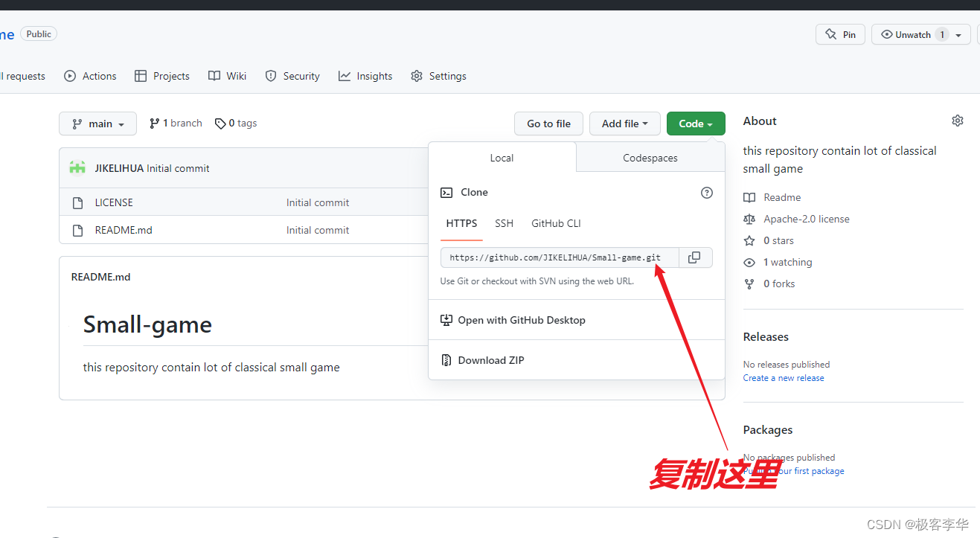Viewport: 980px width, 538px height.
Task: Switch to the Local tab
Action: pyautogui.click(x=502, y=158)
